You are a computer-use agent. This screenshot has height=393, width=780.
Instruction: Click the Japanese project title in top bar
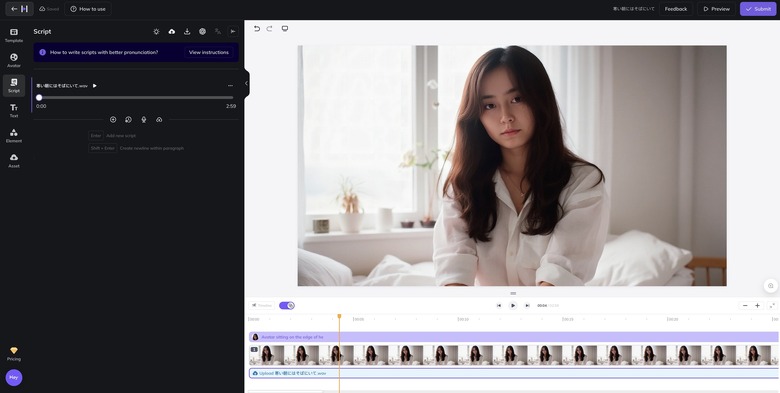tap(634, 9)
